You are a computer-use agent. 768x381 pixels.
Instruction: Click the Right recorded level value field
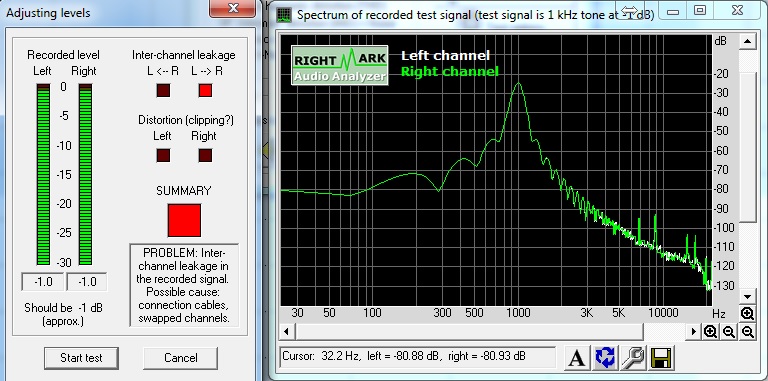coord(87,282)
